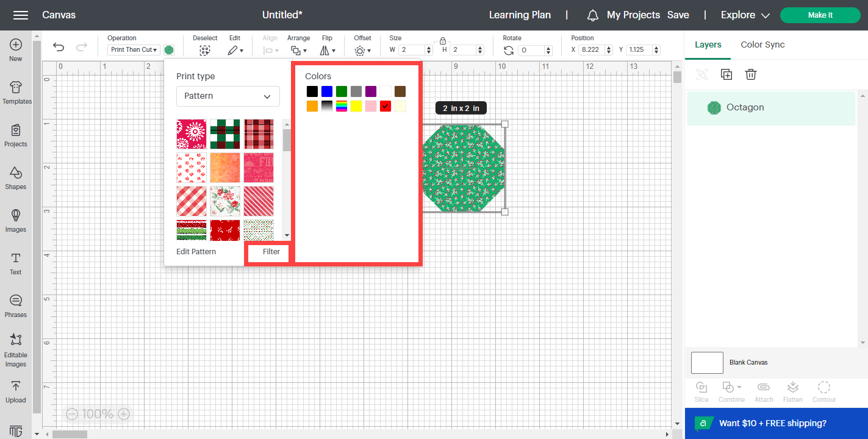
Task: Uncheck the red color filter swatch
Action: (x=385, y=105)
